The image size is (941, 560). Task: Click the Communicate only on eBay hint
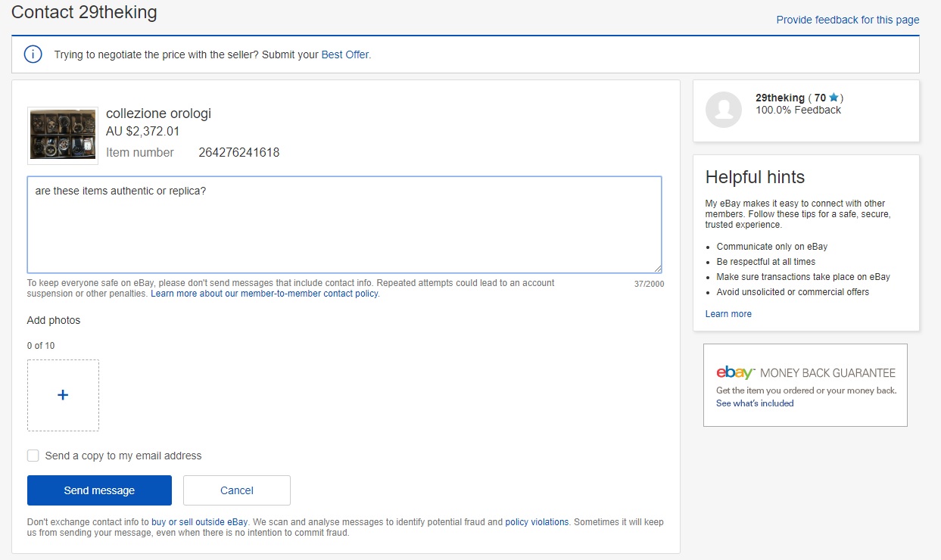(x=772, y=247)
